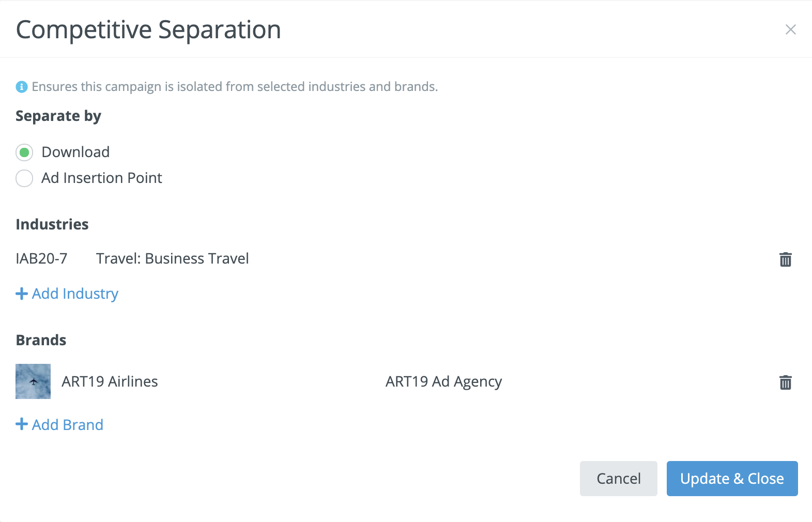The height and width of the screenshot is (522, 812).
Task: Delete the Travel: Business Travel industry
Action: pos(785,259)
